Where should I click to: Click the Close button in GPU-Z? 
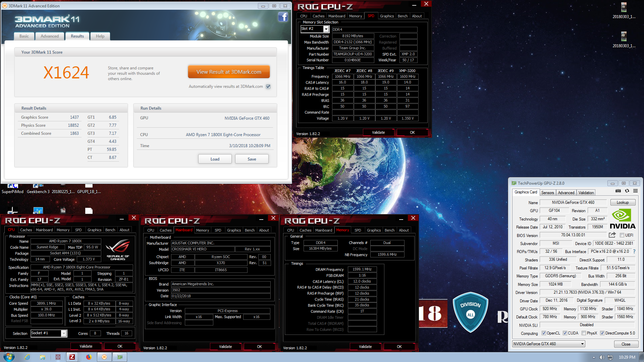[626, 344]
